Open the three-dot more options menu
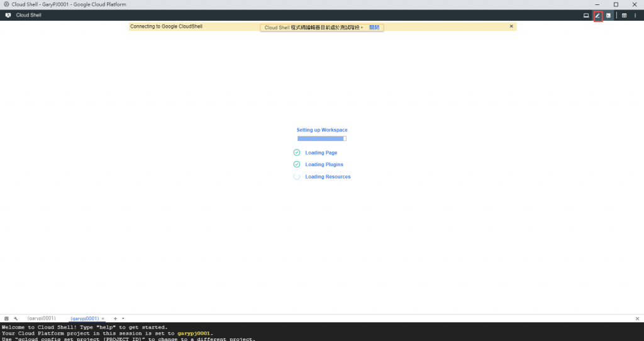 coord(635,16)
